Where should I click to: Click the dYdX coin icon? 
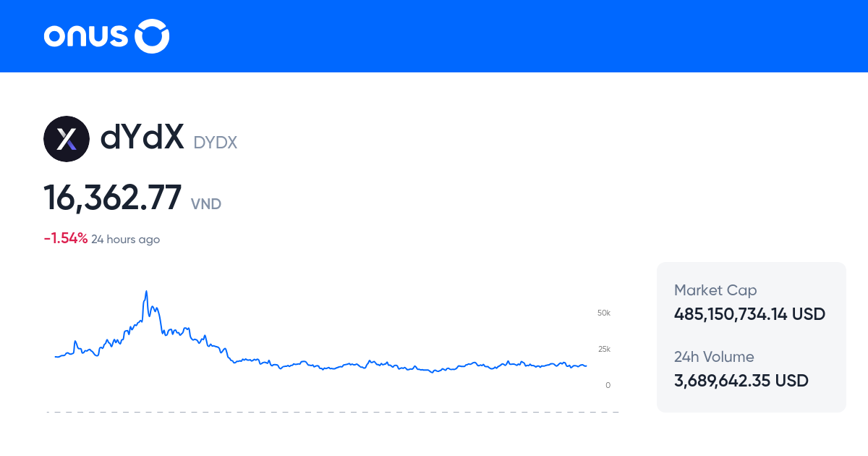pos(67,138)
